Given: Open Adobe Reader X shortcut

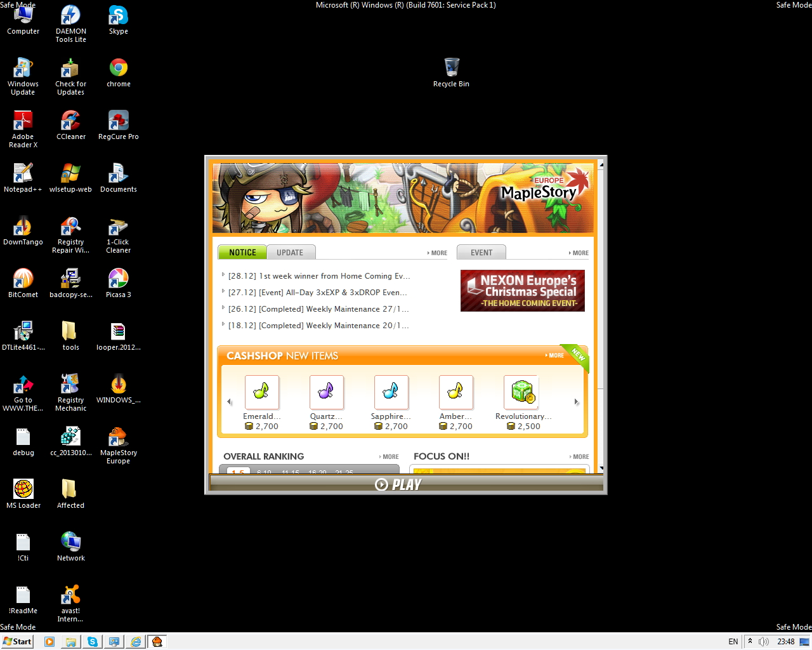Looking at the screenshot, I should coord(23,129).
